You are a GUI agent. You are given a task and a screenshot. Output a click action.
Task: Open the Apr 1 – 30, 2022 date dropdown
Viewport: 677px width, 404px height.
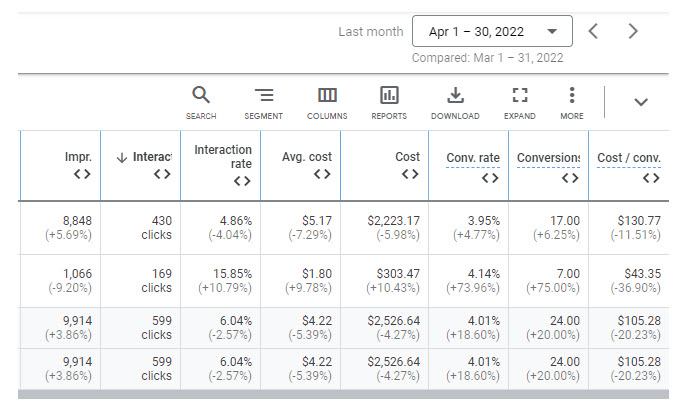(492, 31)
